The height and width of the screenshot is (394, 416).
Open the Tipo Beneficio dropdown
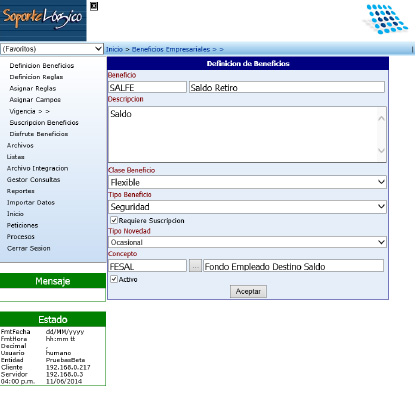coord(247,207)
